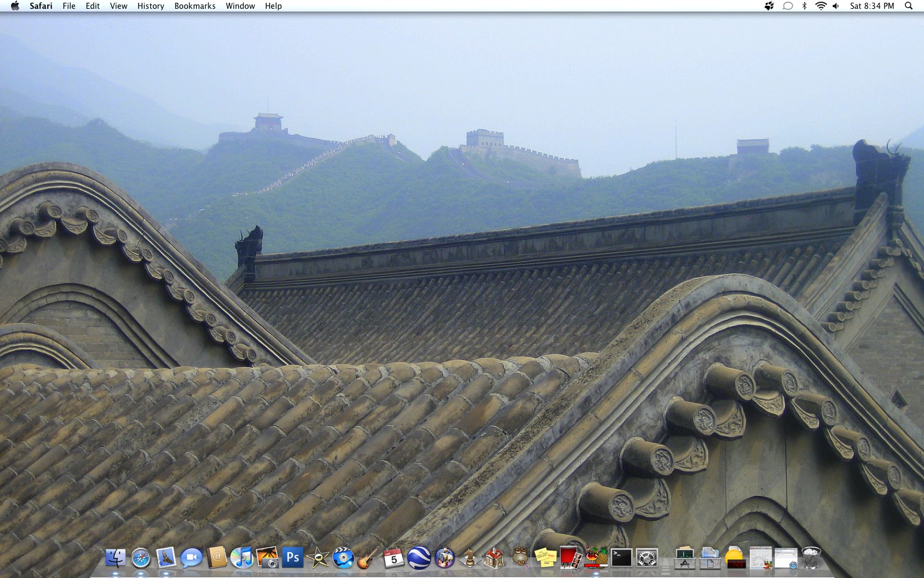
Task: Launch Photo Booth from the Dock
Action: click(571, 558)
